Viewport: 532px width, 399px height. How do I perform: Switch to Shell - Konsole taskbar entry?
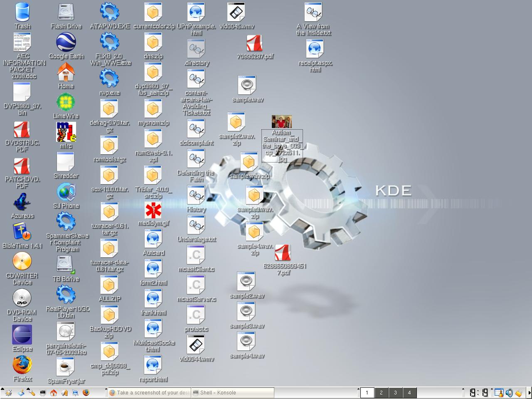coord(233,392)
